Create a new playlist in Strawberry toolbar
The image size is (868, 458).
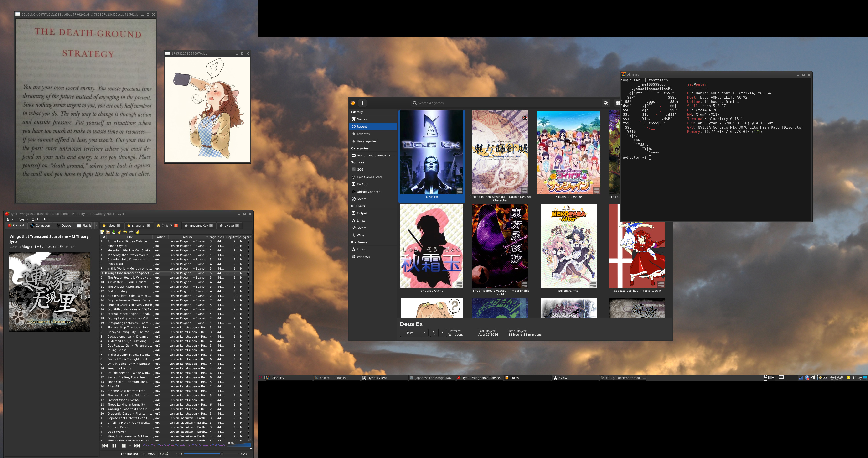click(102, 232)
